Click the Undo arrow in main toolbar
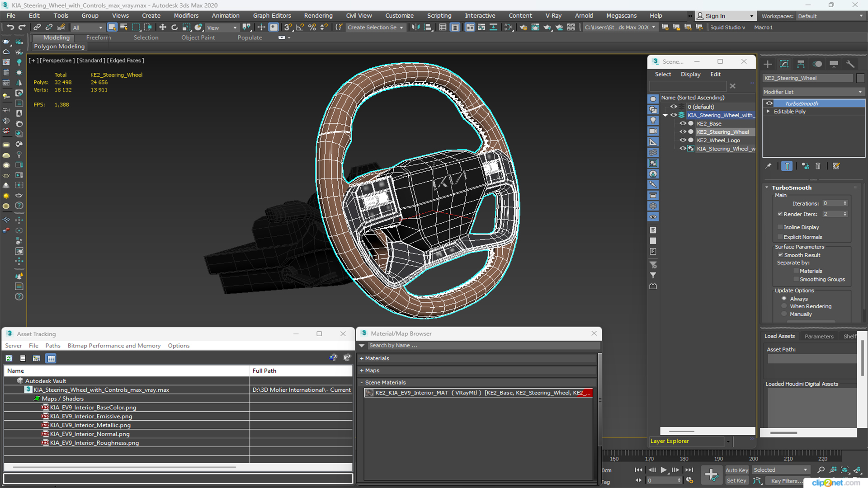Screen dimensions: 868x488 [10, 28]
